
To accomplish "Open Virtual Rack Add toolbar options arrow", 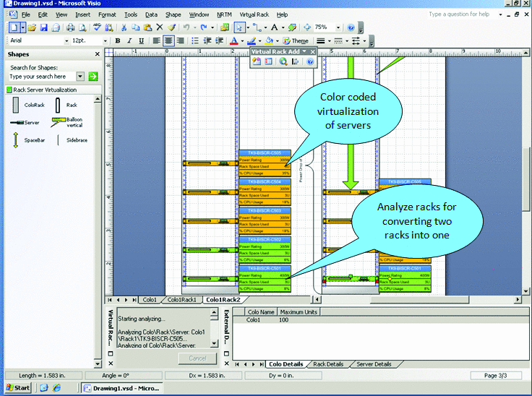I will 304,51.
